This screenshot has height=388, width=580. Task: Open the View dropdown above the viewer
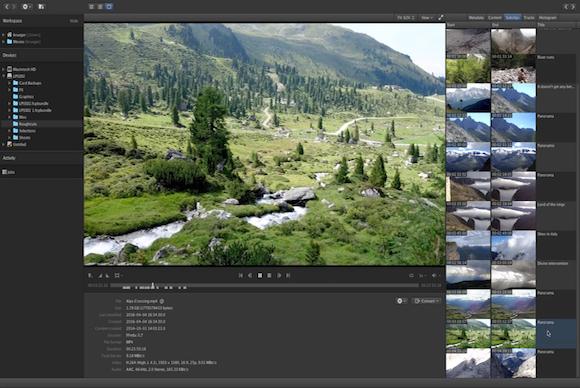(426, 17)
